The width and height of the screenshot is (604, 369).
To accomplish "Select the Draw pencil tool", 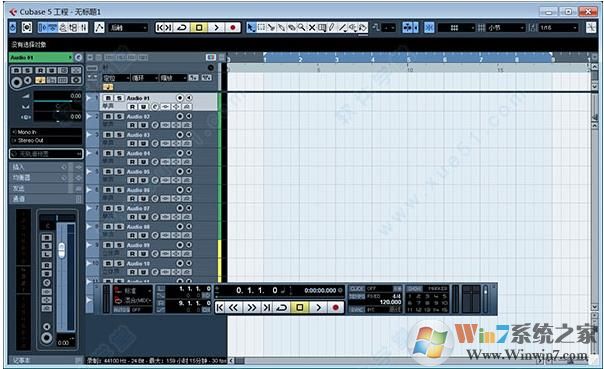I will point(332,27).
